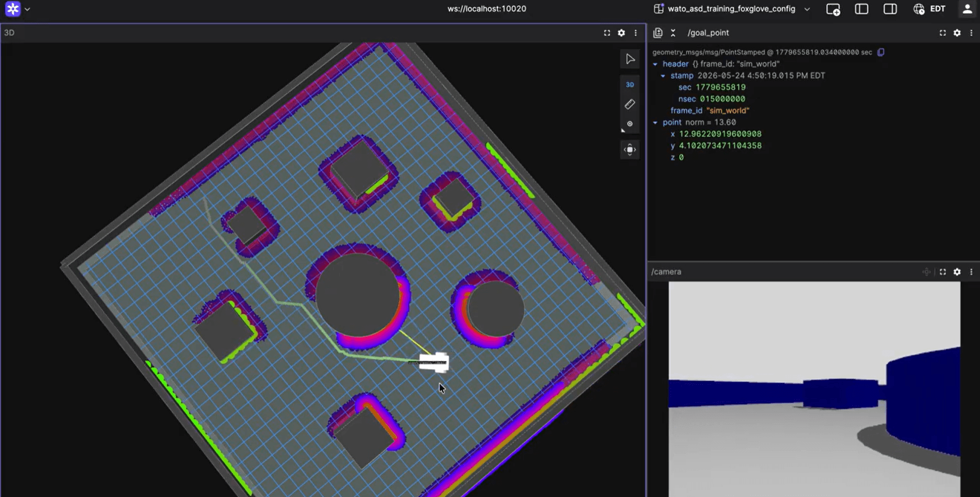Collapse the stamp tree node
Screen dimensions: 980x497
pos(663,76)
